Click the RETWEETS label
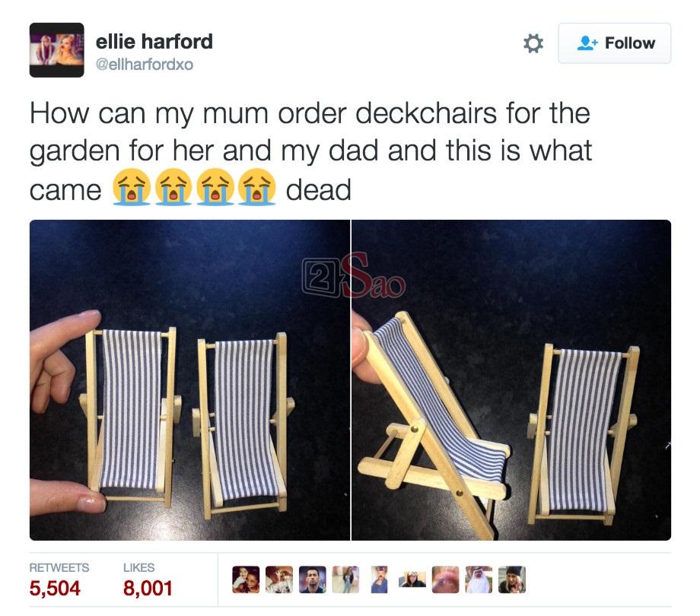 point(59,567)
